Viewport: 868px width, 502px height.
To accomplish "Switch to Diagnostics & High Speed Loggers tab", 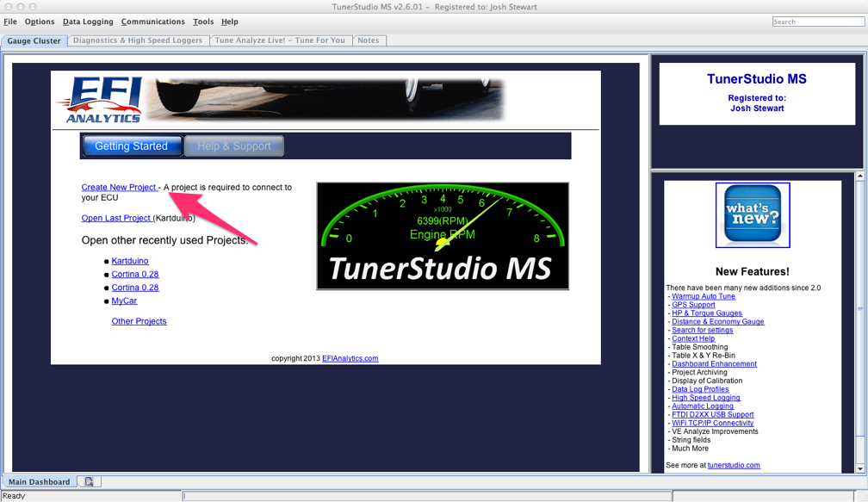I will pyautogui.click(x=138, y=40).
